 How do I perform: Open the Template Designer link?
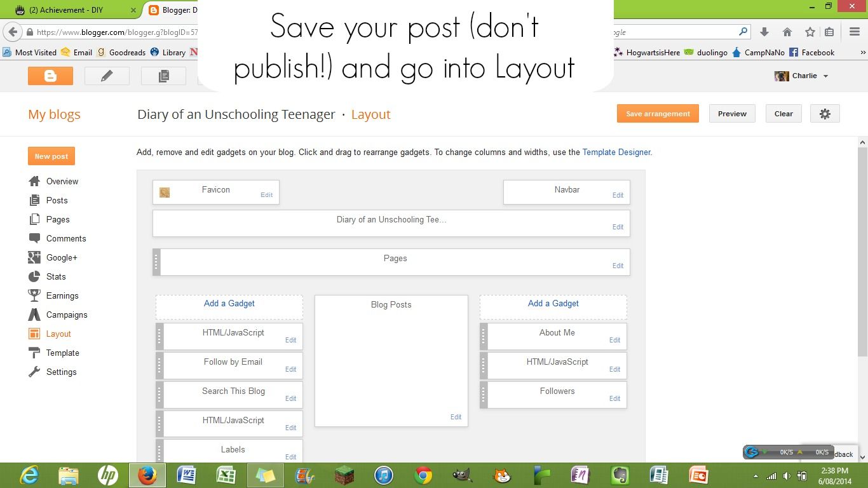pyautogui.click(x=616, y=152)
